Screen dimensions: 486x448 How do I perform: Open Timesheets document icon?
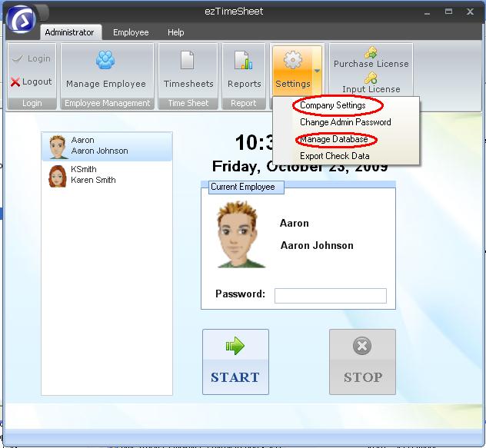click(187, 60)
